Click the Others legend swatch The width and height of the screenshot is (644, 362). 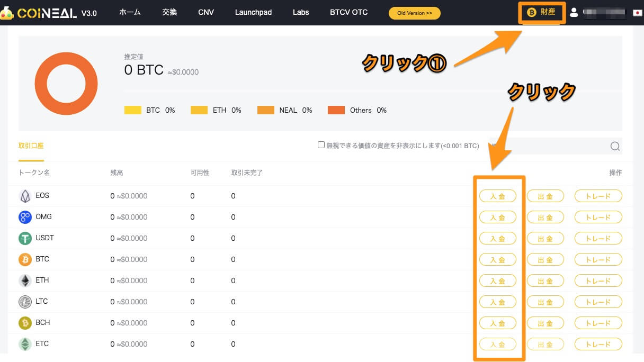pos(336,110)
